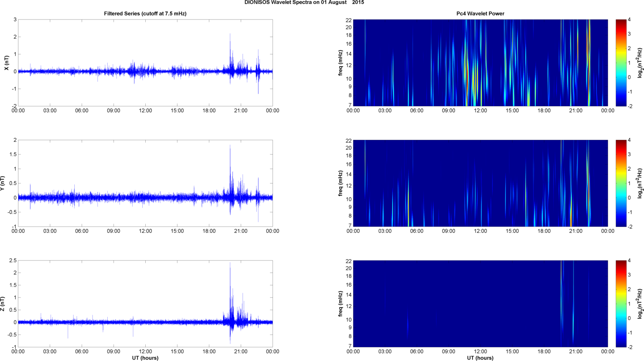
Task: Click the "12:00" tick under the X series plot
Action: pyautogui.click(x=145, y=111)
